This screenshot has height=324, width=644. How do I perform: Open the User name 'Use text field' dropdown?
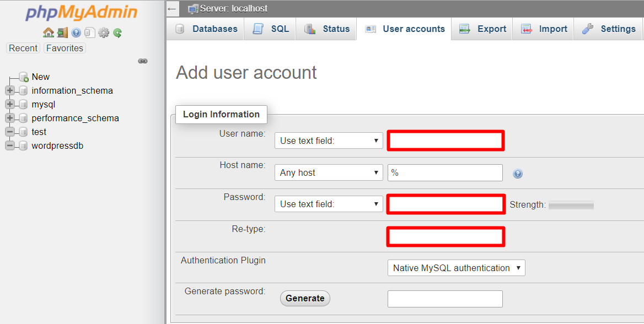tap(329, 141)
